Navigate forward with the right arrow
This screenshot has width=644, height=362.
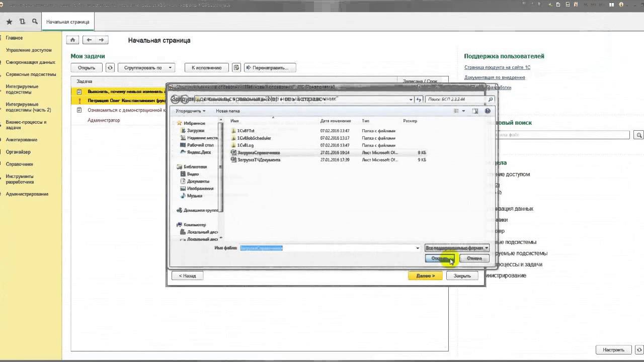(101, 40)
